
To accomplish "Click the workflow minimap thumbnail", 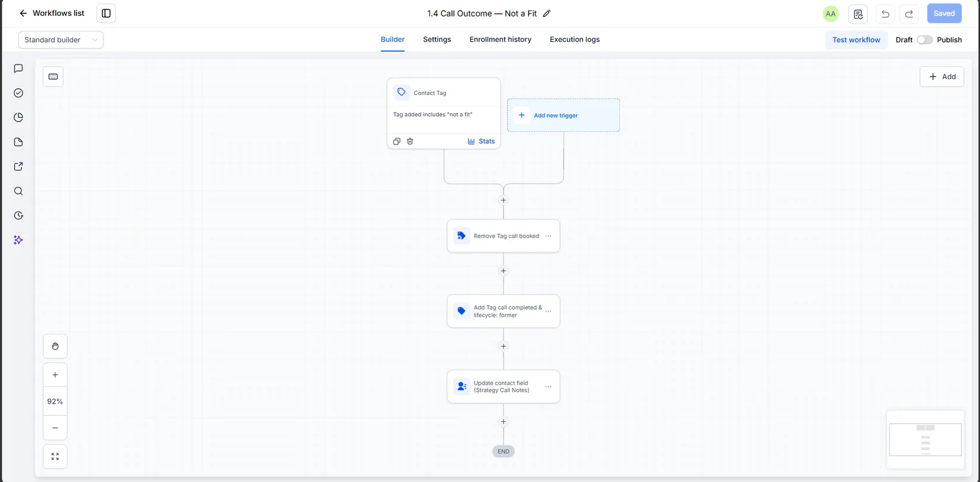I will [x=925, y=440].
